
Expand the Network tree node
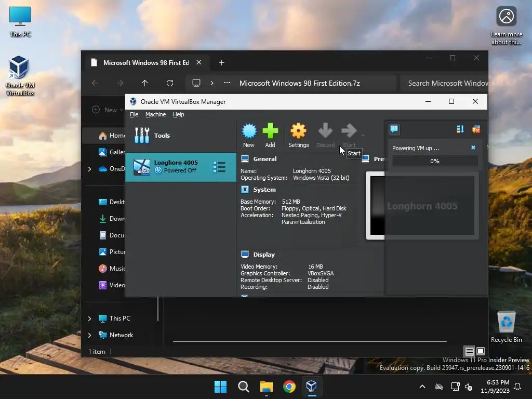[89, 335]
